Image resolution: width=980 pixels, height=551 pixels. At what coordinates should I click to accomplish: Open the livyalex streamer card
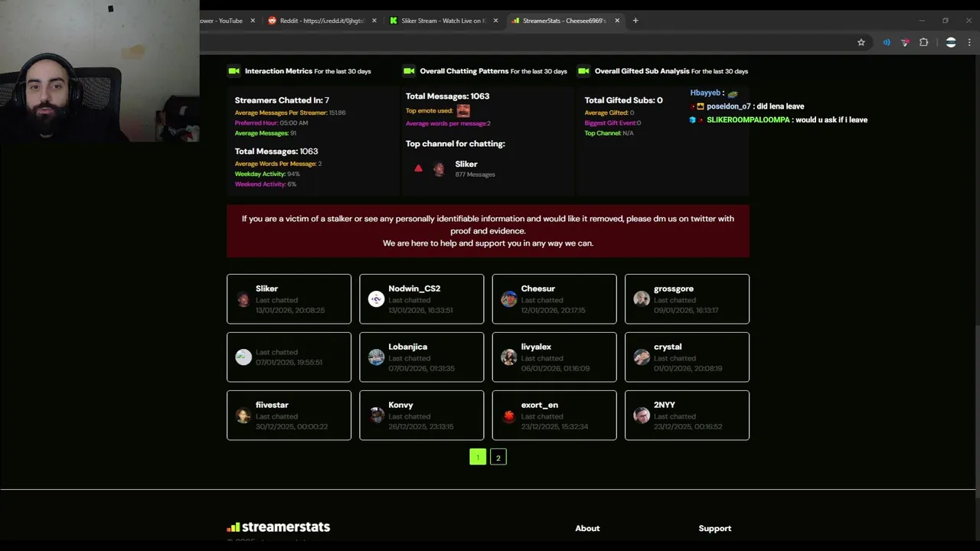(554, 357)
